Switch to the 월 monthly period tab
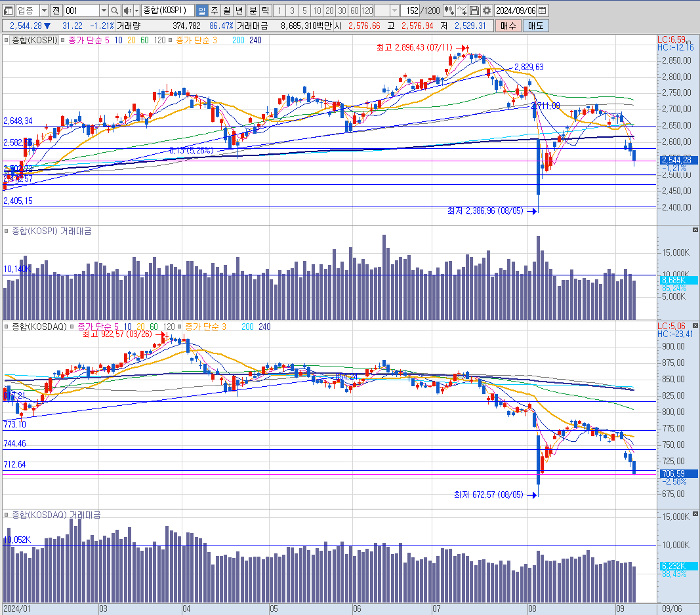This screenshot has height=615, width=700. 227,10
